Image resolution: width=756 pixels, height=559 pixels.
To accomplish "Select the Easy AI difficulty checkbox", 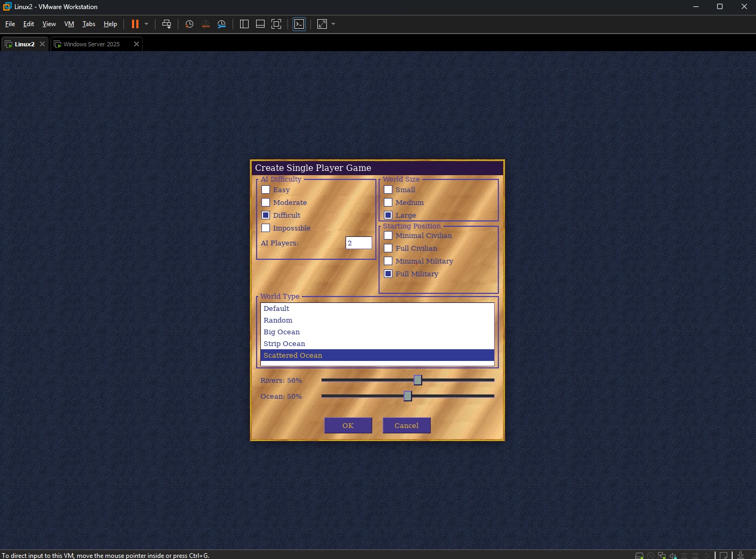I will coord(266,190).
